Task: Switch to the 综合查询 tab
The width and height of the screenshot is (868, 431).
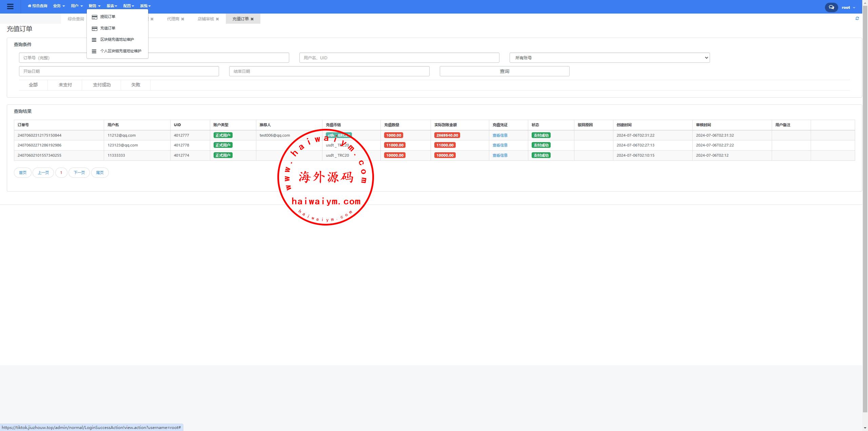Action: pos(76,19)
